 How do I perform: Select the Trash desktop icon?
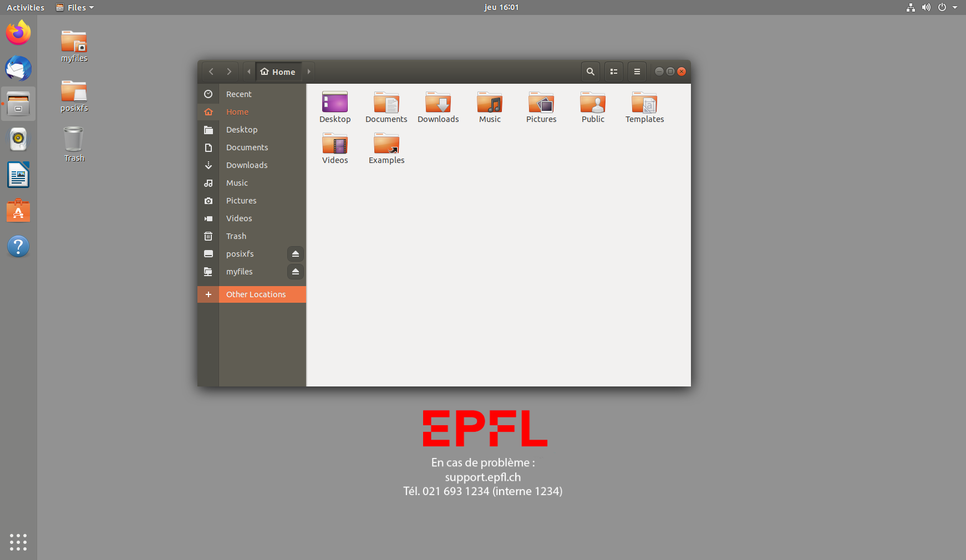74,144
